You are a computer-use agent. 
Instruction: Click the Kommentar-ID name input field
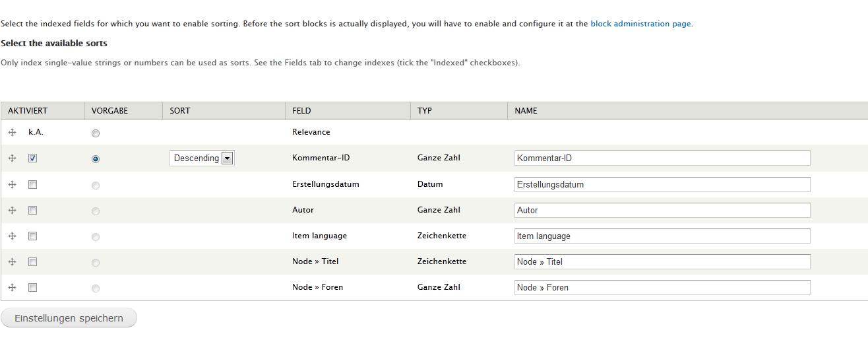click(662, 158)
